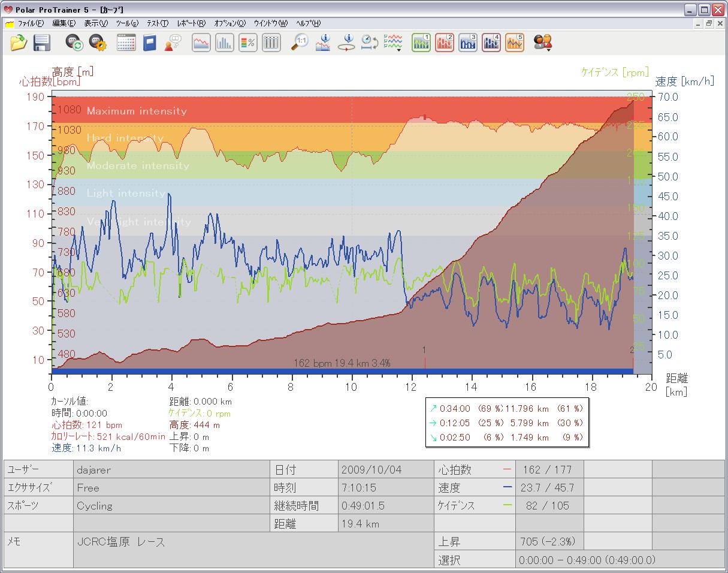Select graph layout 4 icon
Screen dimensions: 728x573
pyautogui.click(x=491, y=43)
